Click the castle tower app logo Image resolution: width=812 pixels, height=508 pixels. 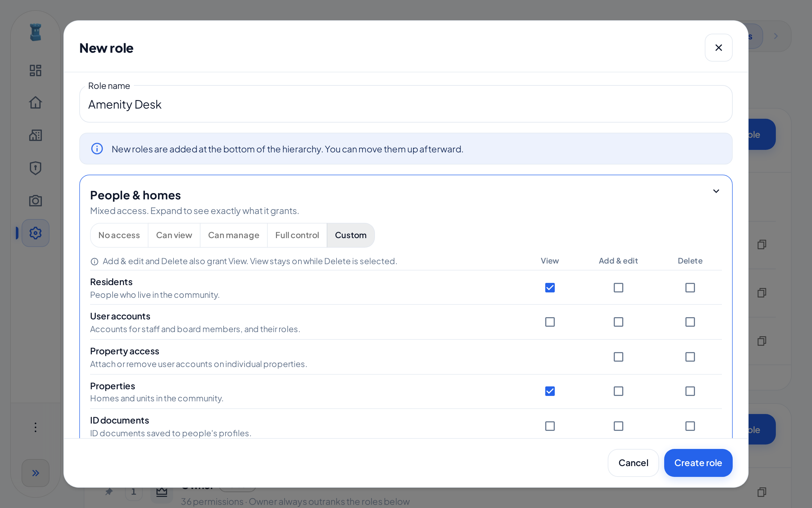[35, 32]
